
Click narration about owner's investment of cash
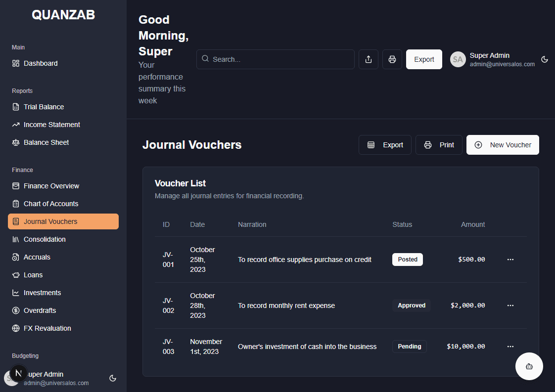point(307,347)
